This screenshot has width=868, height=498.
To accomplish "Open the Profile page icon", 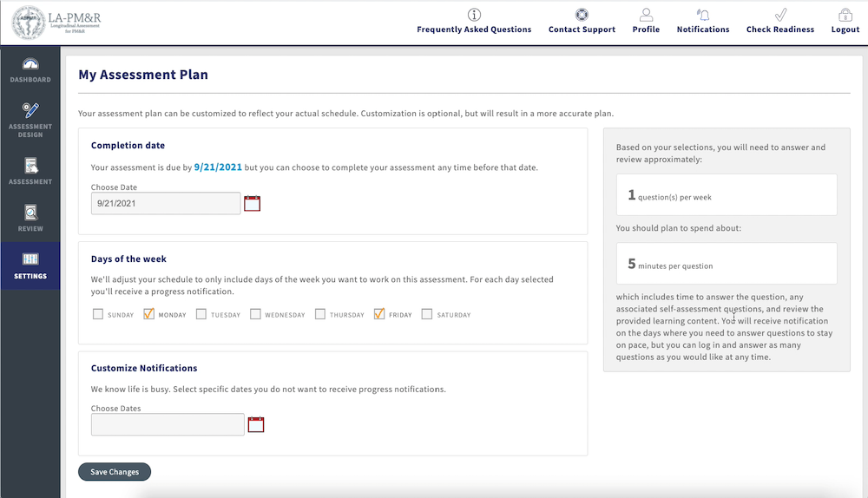I will click(x=646, y=15).
